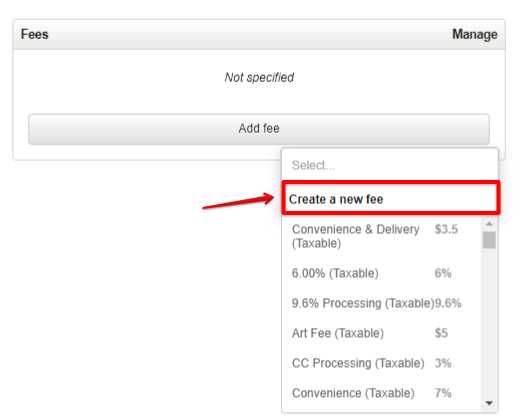Click the 9.6% value beside Processing fee
521x417 pixels.
point(448,303)
